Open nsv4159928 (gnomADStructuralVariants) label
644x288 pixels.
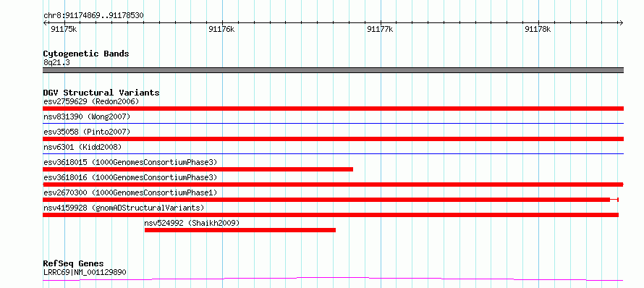[x=124, y=208]
